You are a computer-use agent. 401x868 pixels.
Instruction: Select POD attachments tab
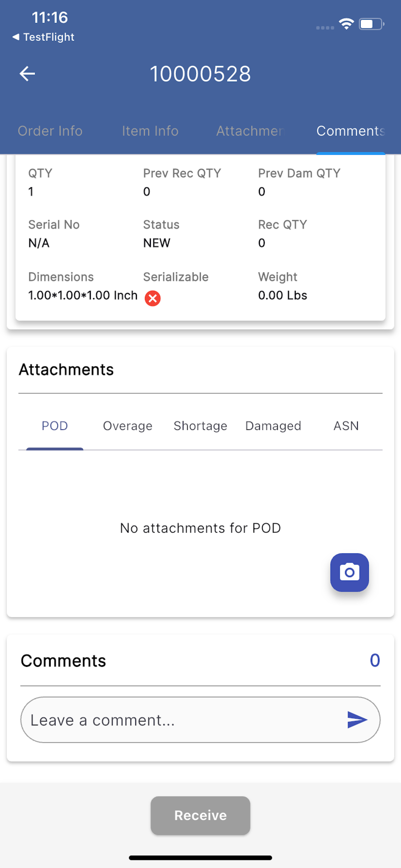55,426
